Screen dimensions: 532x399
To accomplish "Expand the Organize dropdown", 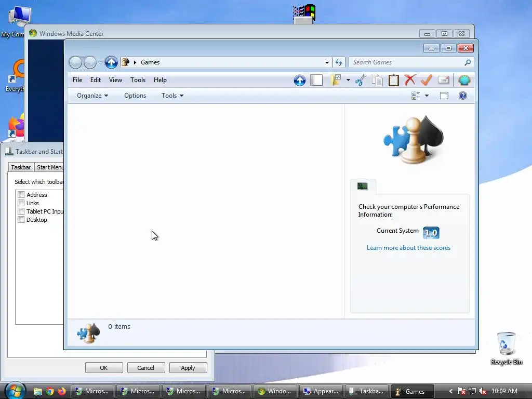I will 92,96.
